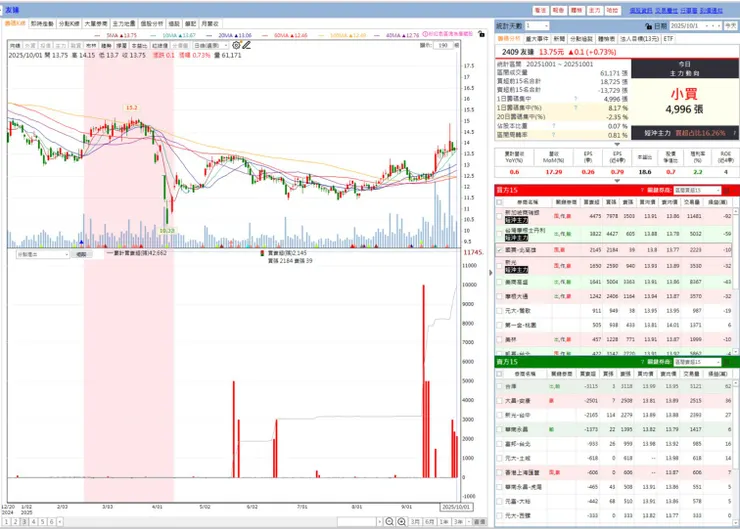Open the 關鍵券商 dropdown in 賣方15
This screenshot has width=740, height=529.
click(697, 362)
